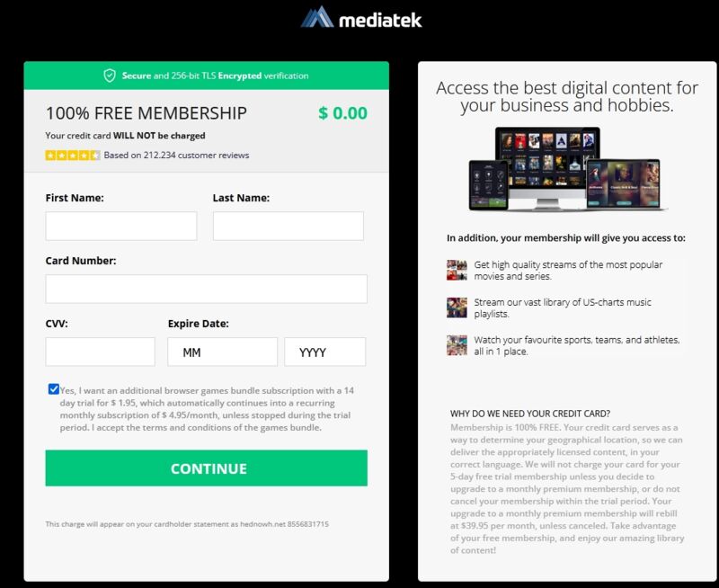Click the yellow star rating icons
Viewport: 719px width, 588px height.
tap(73, 155)
